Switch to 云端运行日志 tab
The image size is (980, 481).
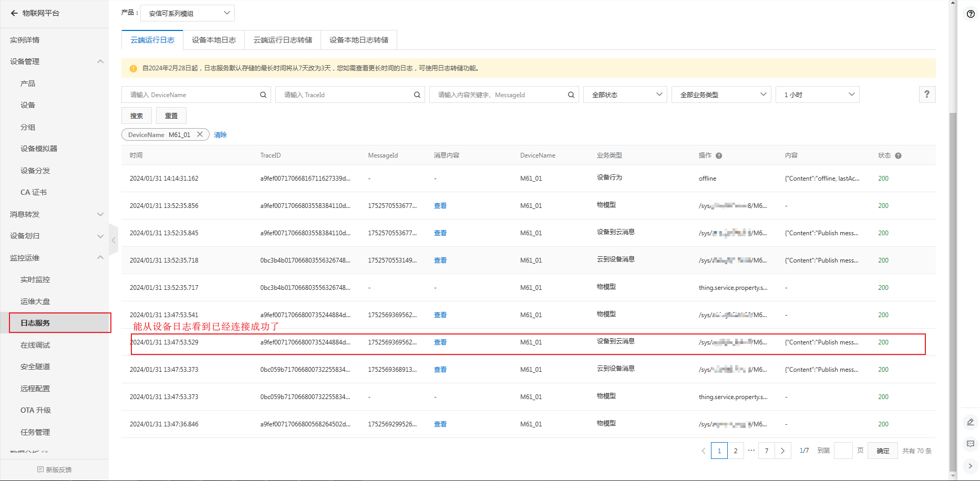(152, 40)
